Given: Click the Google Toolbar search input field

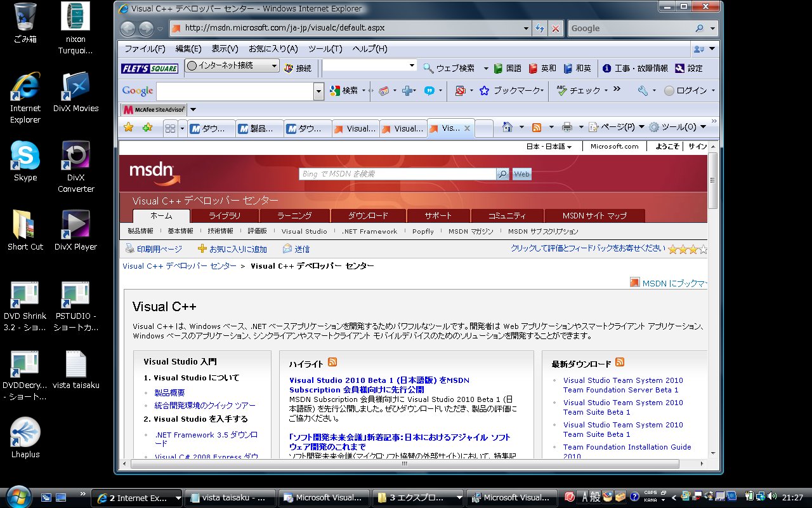Looking at the screenshot, I should pos(235,91).
